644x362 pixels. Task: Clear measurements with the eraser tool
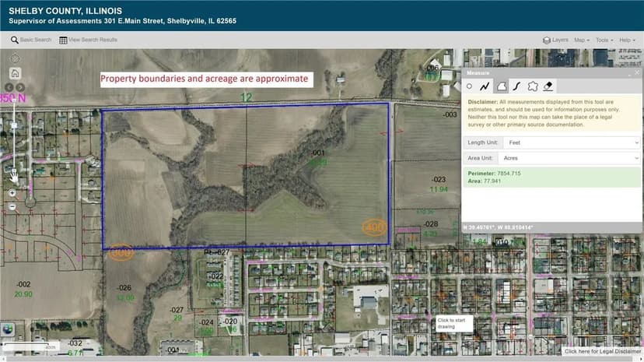click(x=548, y=86)
